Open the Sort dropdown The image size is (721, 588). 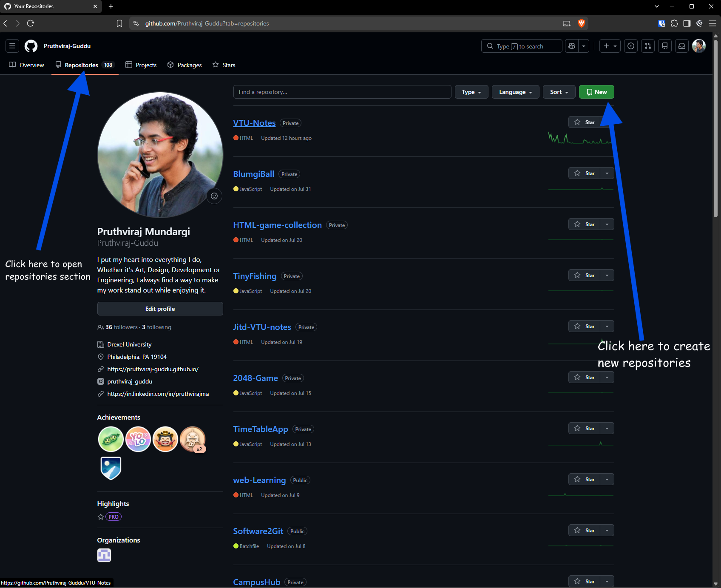[x=559, y=92]
